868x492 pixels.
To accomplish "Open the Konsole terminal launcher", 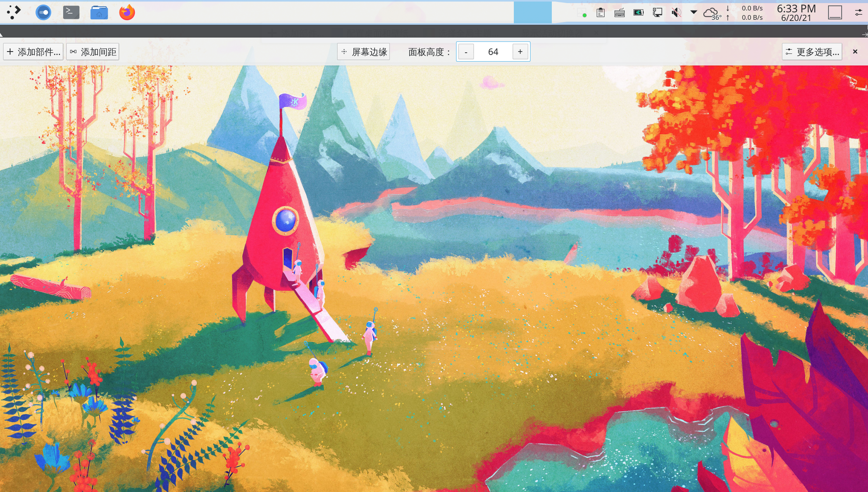I will click(x=71, y=12).
